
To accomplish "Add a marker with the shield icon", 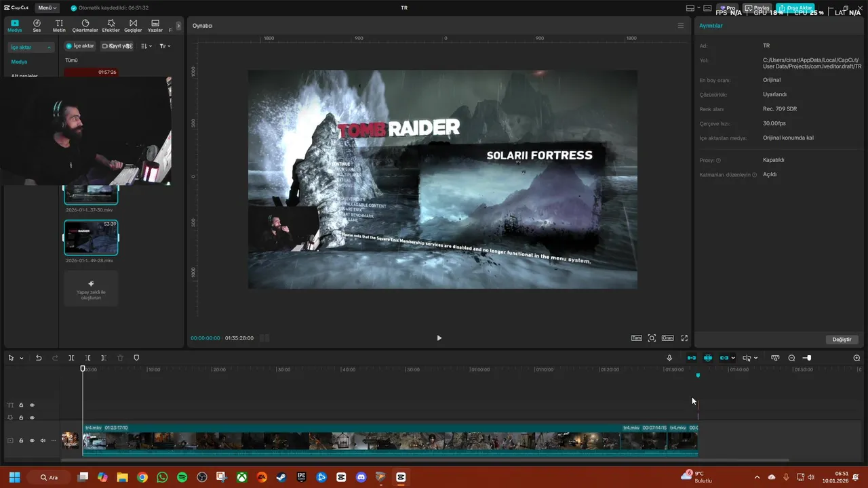I will [x=136, y=358].
